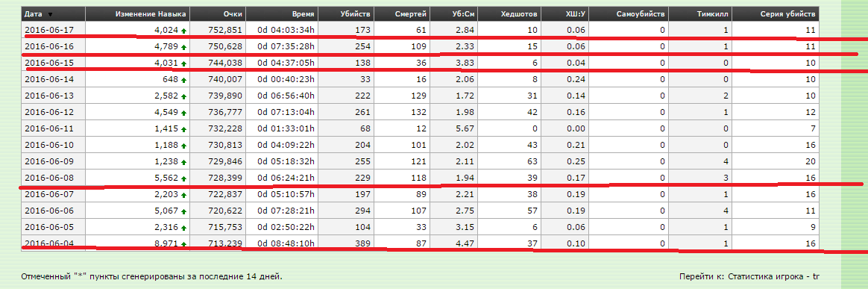Select the date cell 2016-06-04
The height and width of the screenshot is (289, 868).
pyautogui.click(x=53, y=244)
